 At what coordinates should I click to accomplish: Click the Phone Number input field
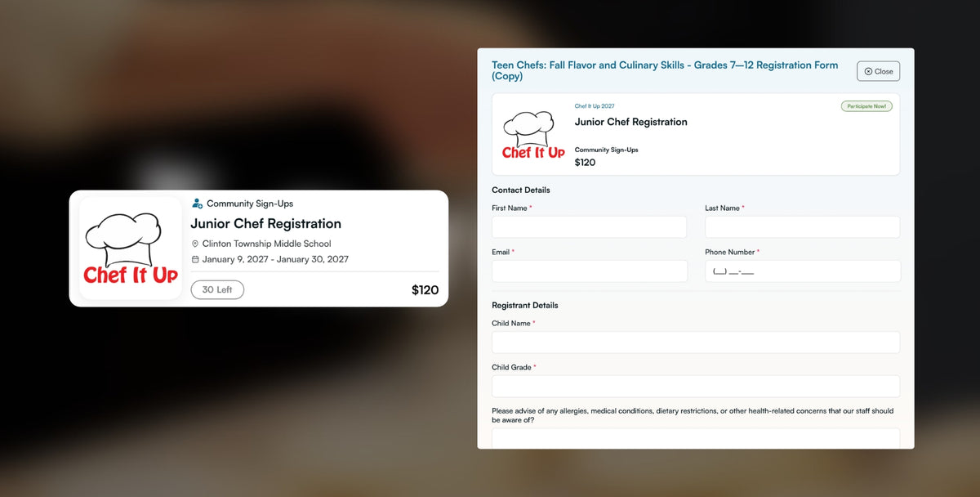pyautogui.click(x=802, y=271)
